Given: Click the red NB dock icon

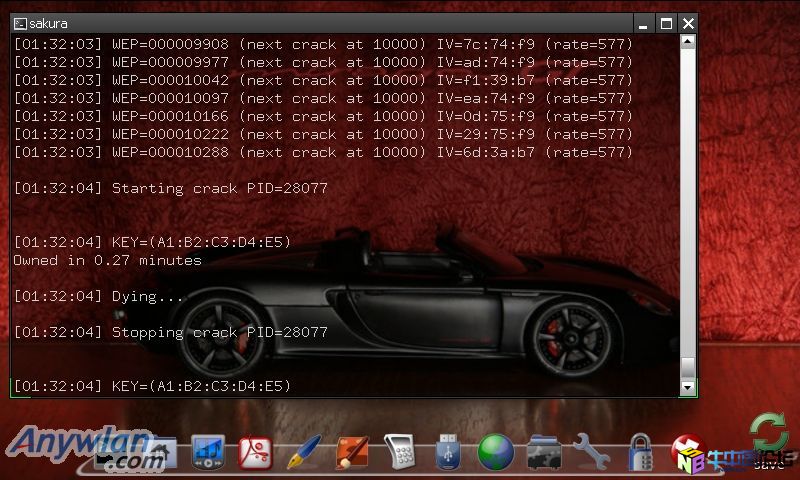Looking at the screenshot, I should 688,453.
